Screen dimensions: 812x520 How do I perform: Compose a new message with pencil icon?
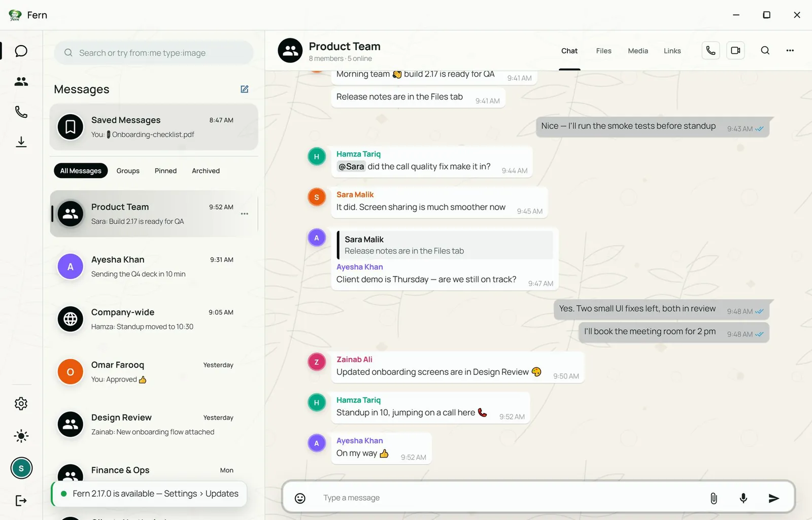pos(245,89)
